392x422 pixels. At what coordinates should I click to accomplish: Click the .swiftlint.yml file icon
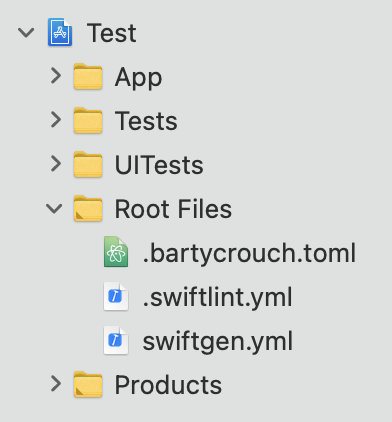point(116,296)
